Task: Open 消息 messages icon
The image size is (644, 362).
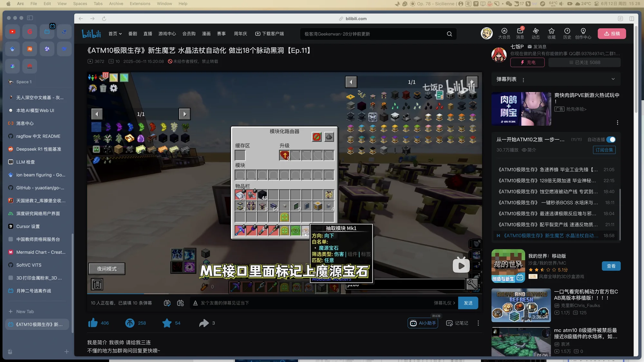Action: tap(520, 33)
